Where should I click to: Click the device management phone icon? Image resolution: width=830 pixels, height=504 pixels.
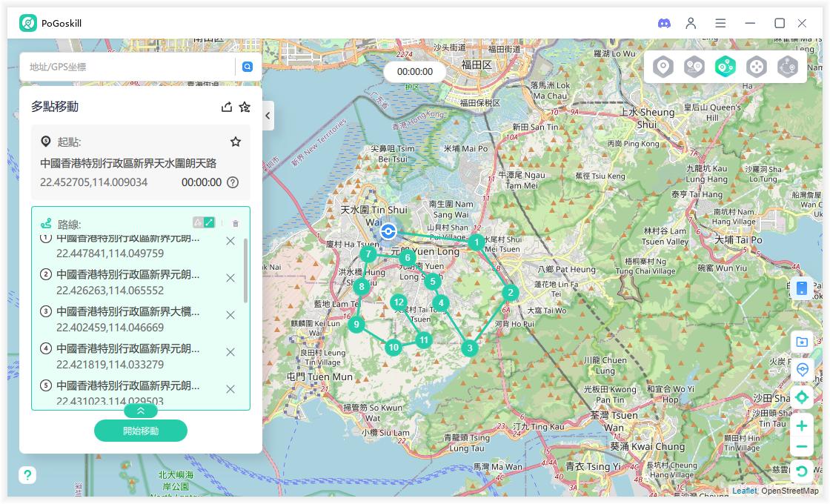tap(801, 288)
